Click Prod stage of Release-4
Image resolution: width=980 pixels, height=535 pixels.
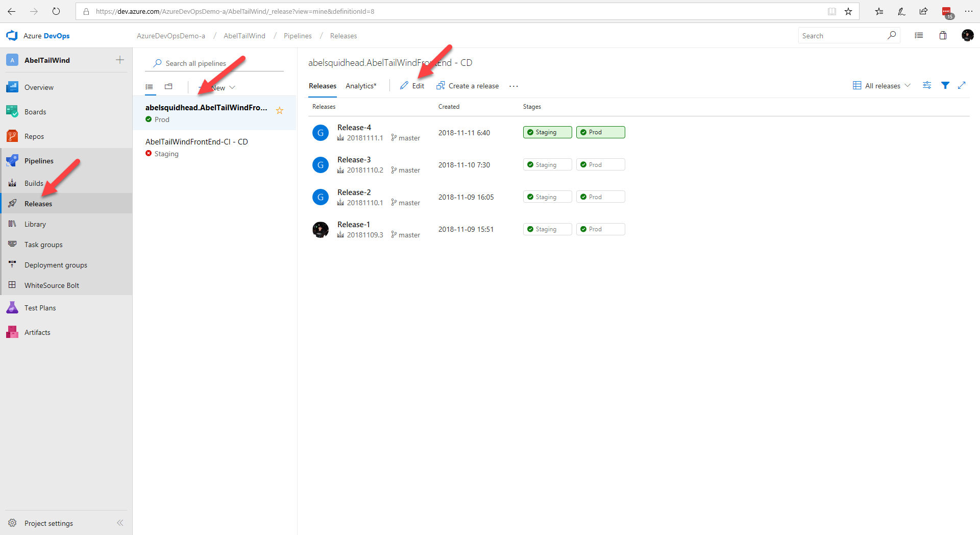tap(600, 132)
